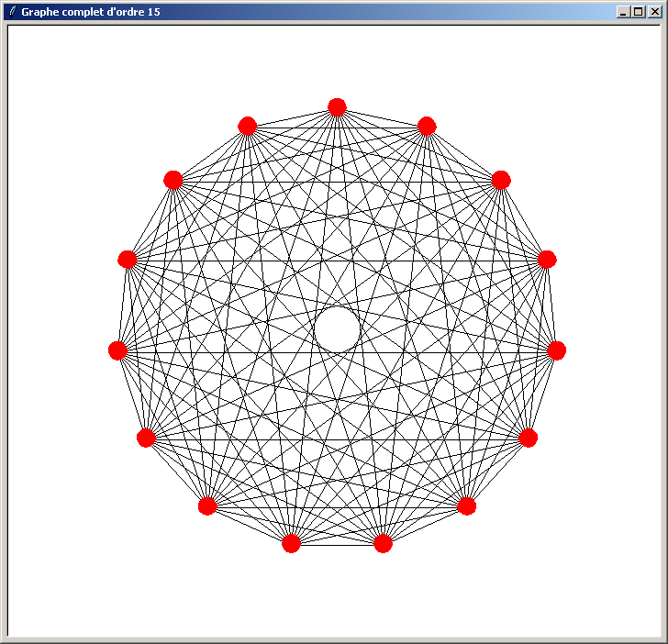Image resolution: width=668 pixels, height=644 pixels.
Task: Click the title bar text "Graphe complet d'ordre 15"
Action: [x=91, y=12]
